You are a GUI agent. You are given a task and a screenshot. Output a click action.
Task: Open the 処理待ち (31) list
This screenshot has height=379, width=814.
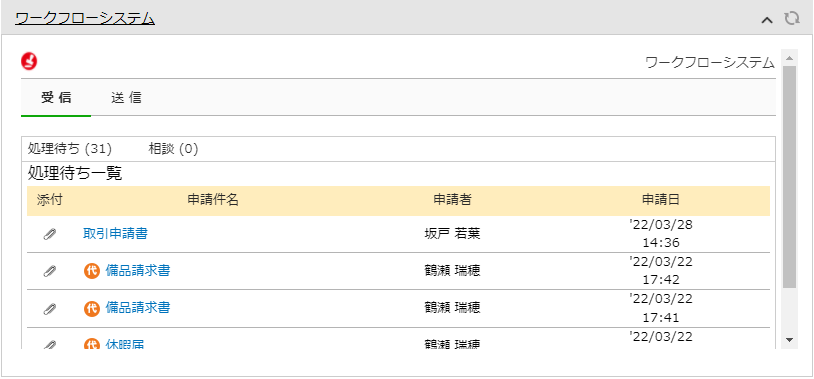coord(70,150)
